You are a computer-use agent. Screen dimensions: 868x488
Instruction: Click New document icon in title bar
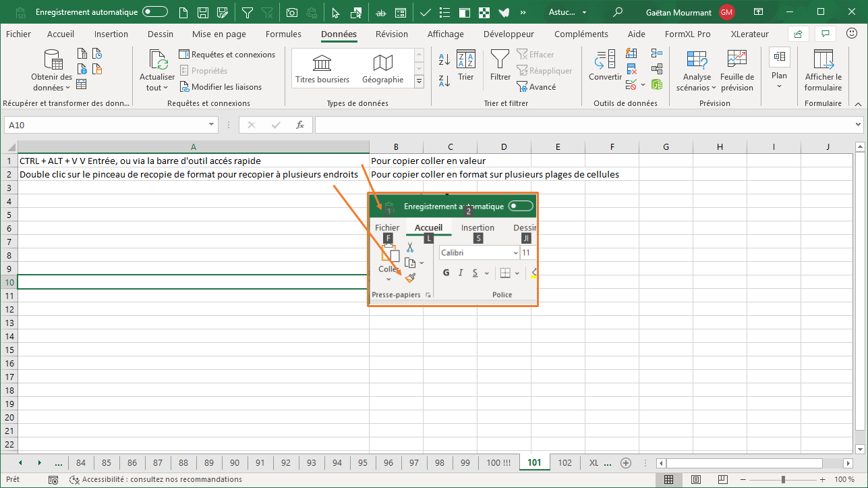(184, 12)
